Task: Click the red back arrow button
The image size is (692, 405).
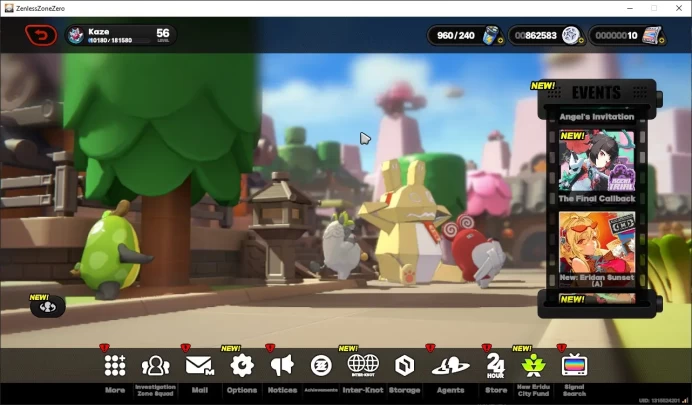Action: 41,35
